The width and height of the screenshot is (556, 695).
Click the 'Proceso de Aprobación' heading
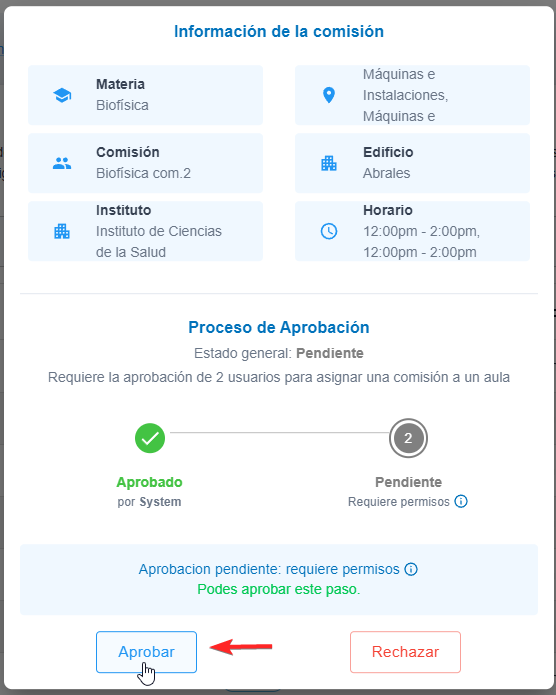[279, 327]
